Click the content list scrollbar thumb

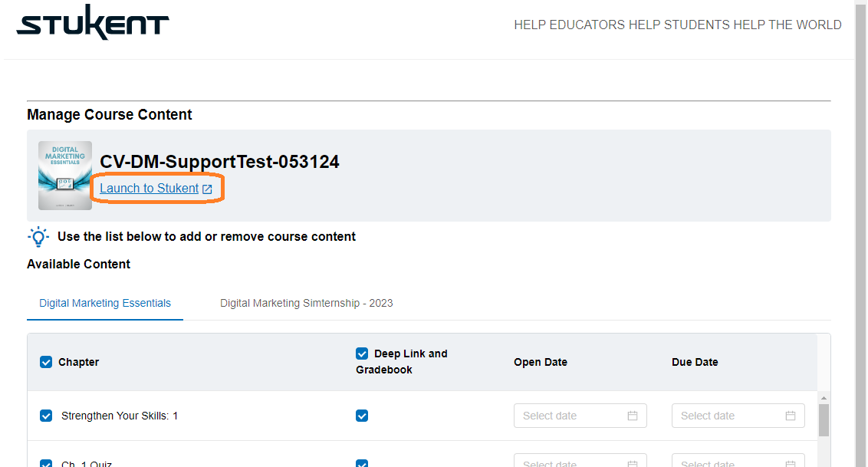pyautogui.click(x=824, y=420)
